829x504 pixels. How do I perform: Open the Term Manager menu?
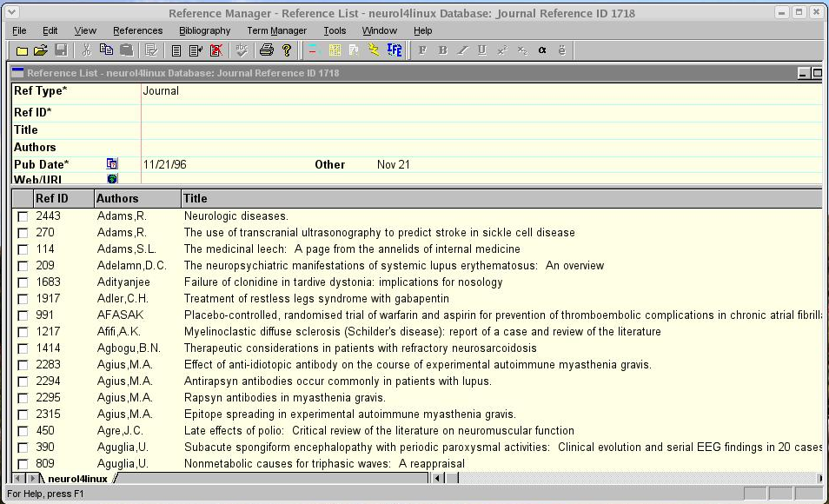click(x=276, y=30)
